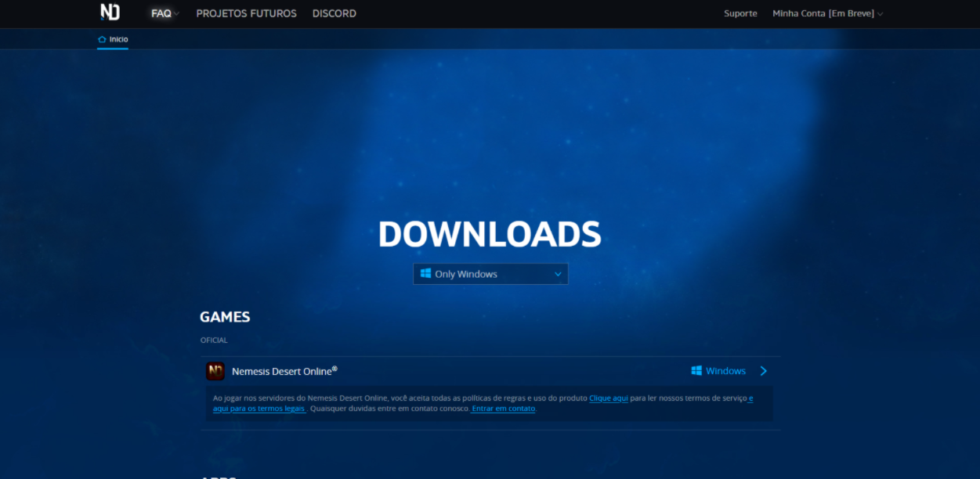Follow the Entrar em contato link

click(x=504, y=409)
